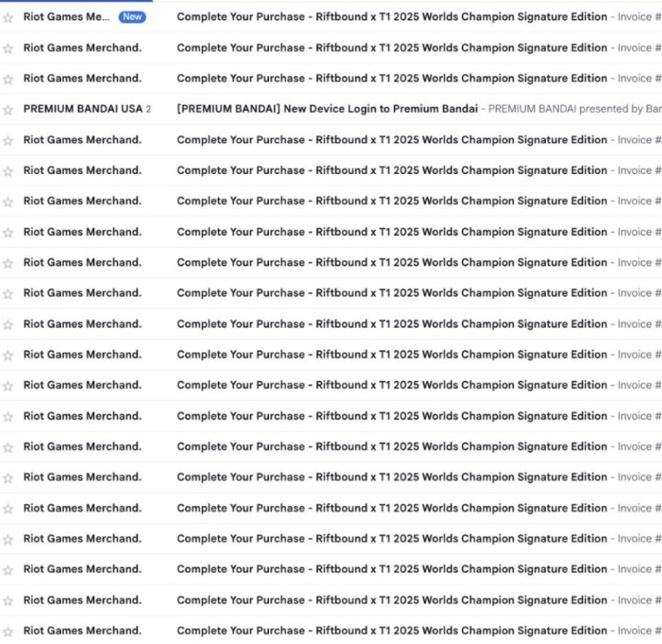The width and height of the screenshot is (662, 644).
Task: Open '[PREMIUM BANDAI] New Device Login to Premium Bandai'
Action: (x=328, y=109)
